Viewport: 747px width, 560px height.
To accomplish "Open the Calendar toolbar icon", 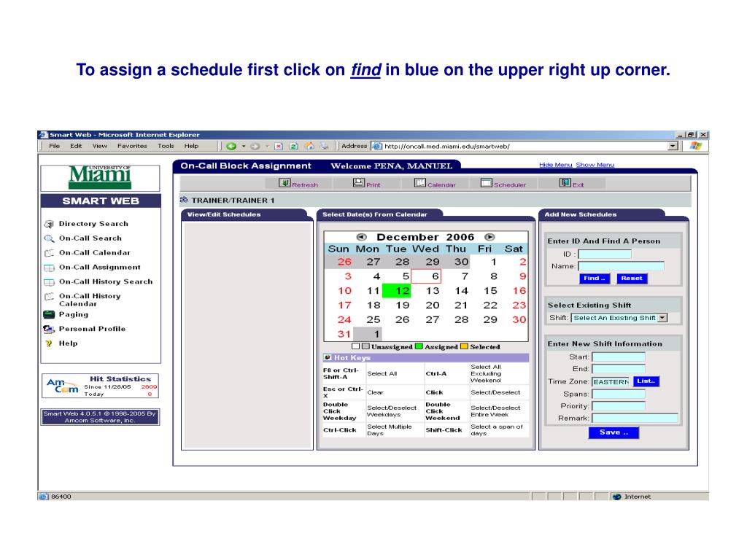I will 419,182.
